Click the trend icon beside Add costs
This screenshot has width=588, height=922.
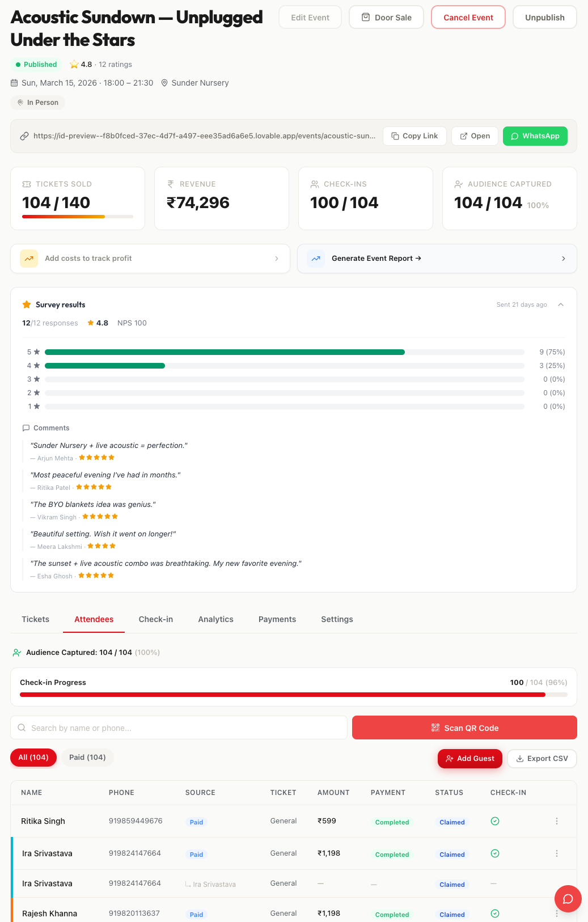click(x=29, y=259)
